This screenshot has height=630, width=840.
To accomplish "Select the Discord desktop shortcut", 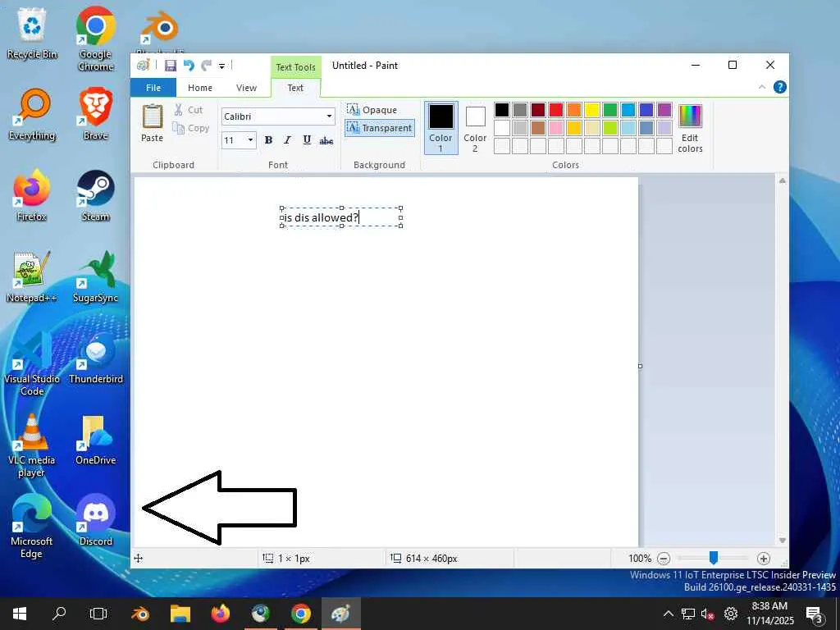I will pyautogui.click(x=95, y=520).
